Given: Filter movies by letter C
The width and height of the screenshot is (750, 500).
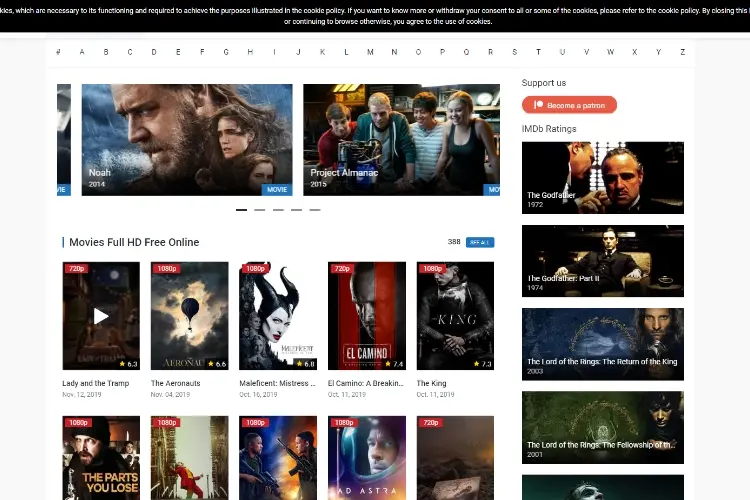Looking at the screenshot, I should coord(130,52).
